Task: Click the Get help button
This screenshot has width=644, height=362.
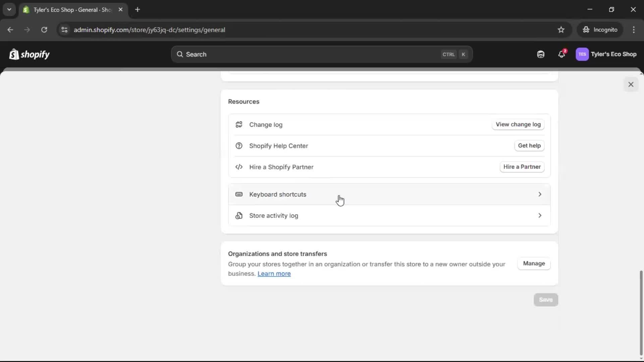Action: click(529, 145)
